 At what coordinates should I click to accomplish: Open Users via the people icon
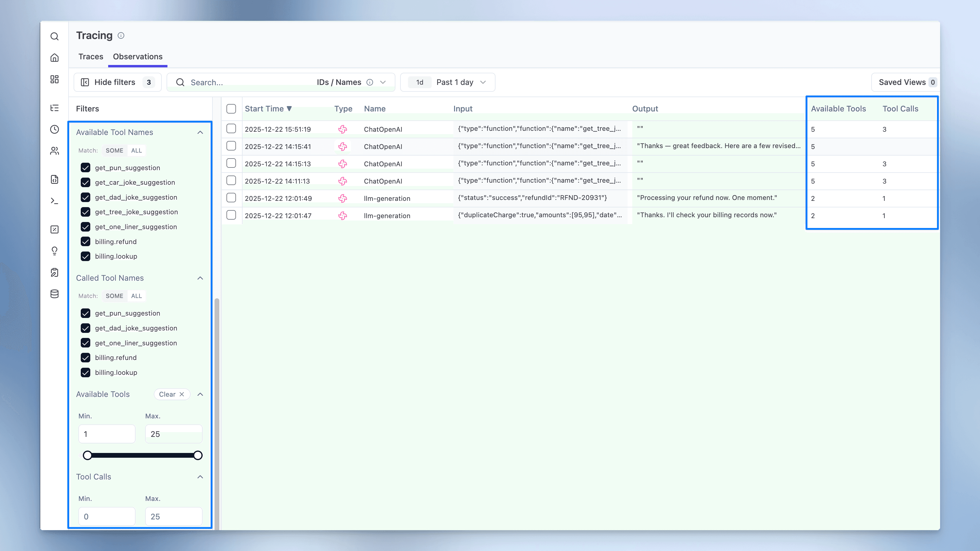coord(55,151)
